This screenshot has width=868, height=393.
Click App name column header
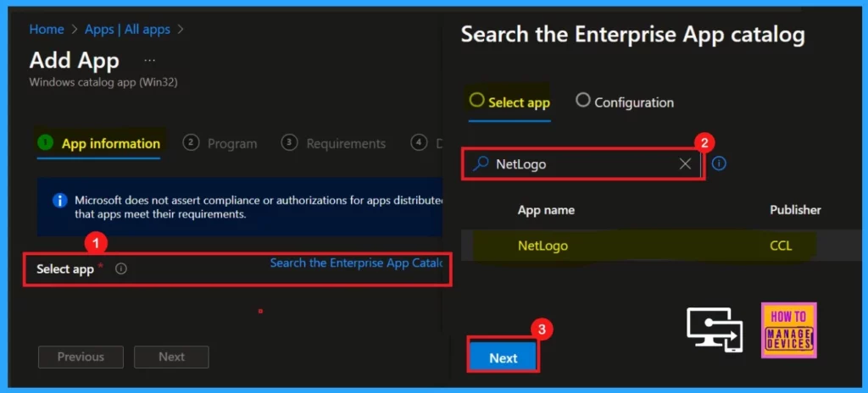pyautogui.click(x=546, y=210)
